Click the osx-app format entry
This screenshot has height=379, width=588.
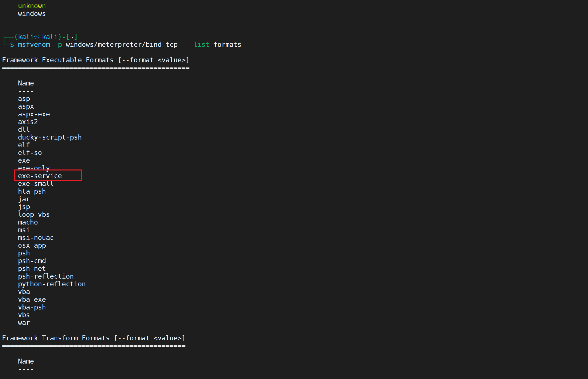click(32, 245)
